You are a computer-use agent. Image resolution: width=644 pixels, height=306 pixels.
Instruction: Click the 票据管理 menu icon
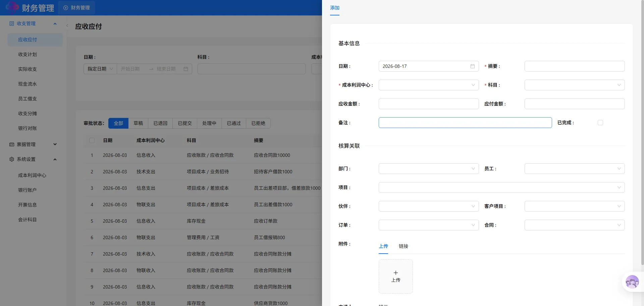(x=12, y=144)
